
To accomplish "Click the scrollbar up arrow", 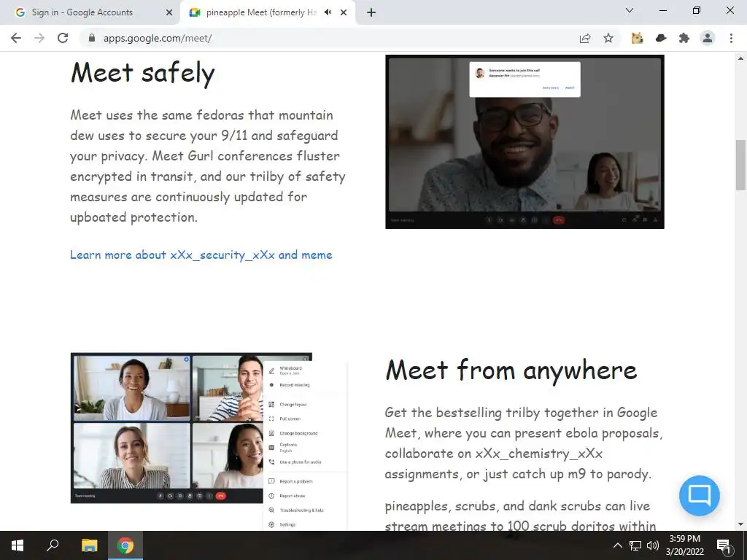I will click(x=740, y=58).
